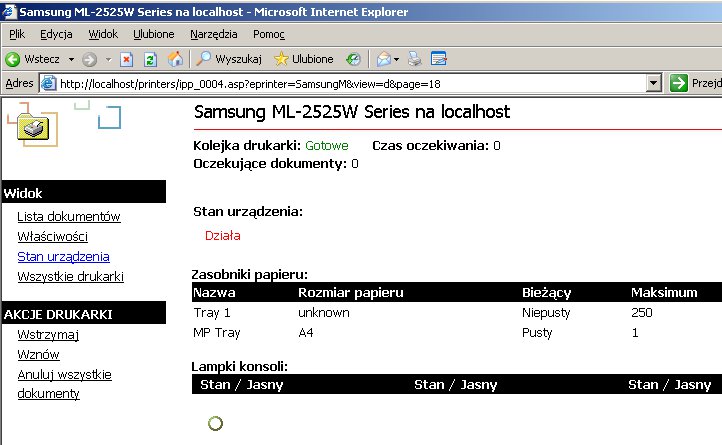Click the 'Maksimum' column header
Screen dimensions: 722x445
664,293
